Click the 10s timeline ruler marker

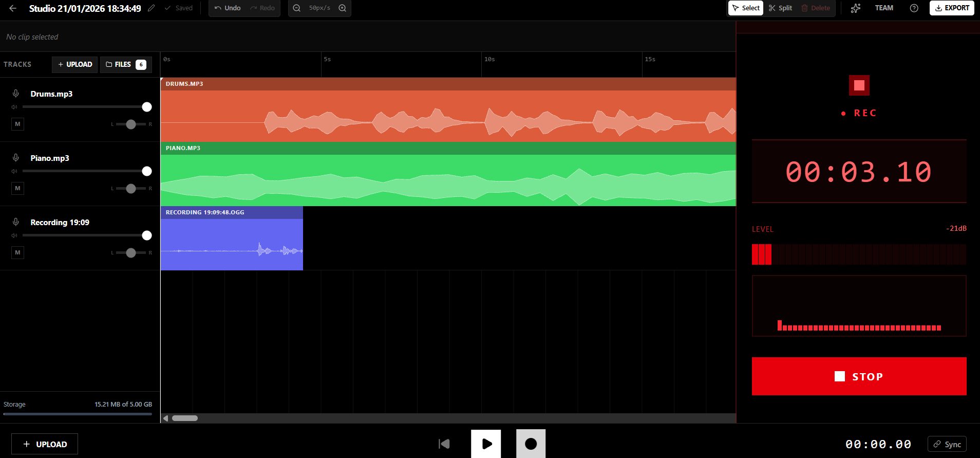(489, 59)
